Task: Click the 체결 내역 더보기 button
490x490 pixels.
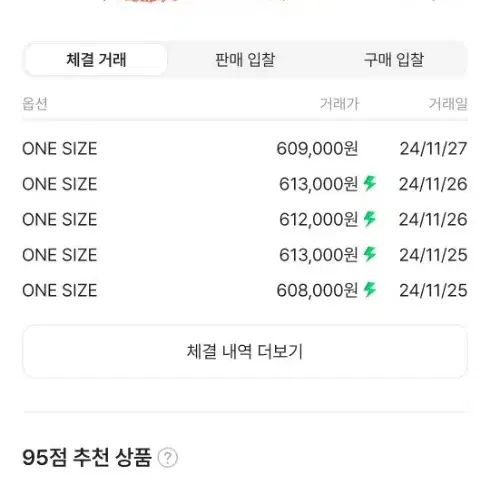Action: 245,351
